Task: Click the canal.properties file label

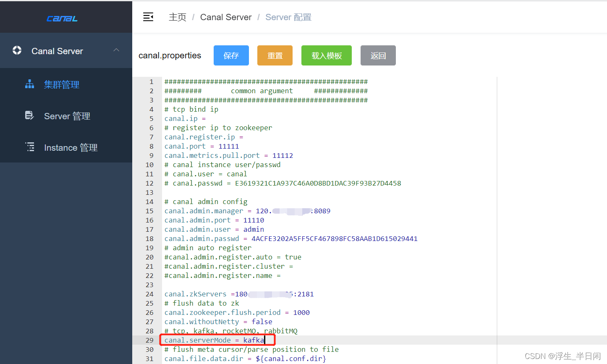Action: pyautogui.click(x=170, y=55)
